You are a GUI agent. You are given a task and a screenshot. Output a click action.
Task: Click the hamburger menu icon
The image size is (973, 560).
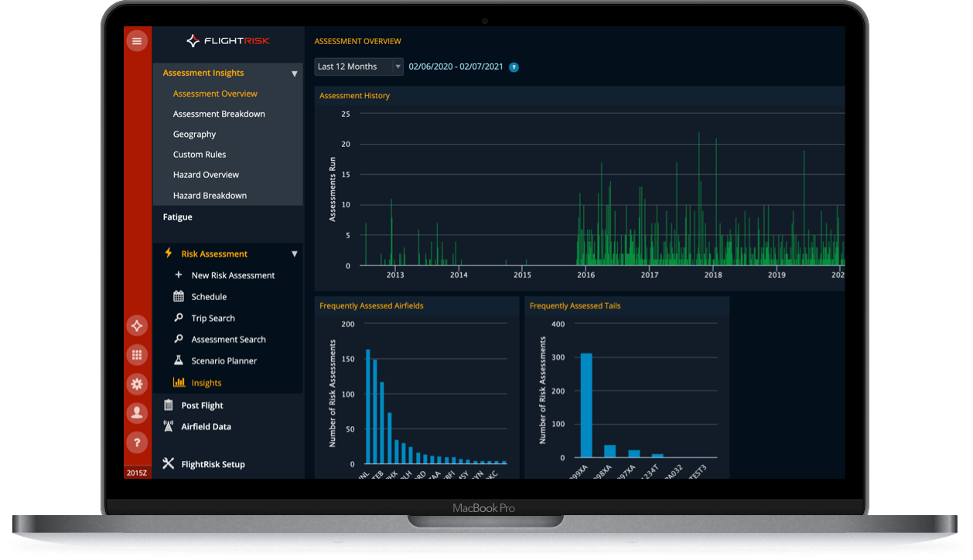pyautogui.click(x=137, y=41)
